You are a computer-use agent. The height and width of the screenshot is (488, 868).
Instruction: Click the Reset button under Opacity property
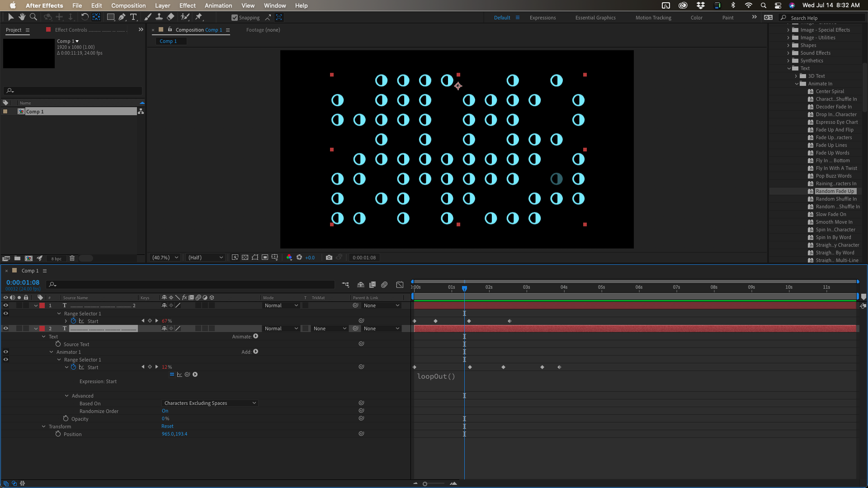[x=168, y=426]
